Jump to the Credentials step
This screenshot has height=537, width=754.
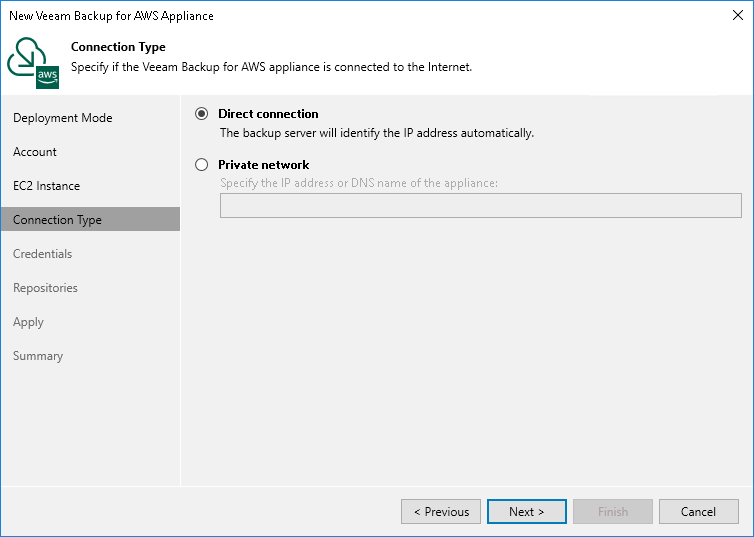[x=43, y=254]
